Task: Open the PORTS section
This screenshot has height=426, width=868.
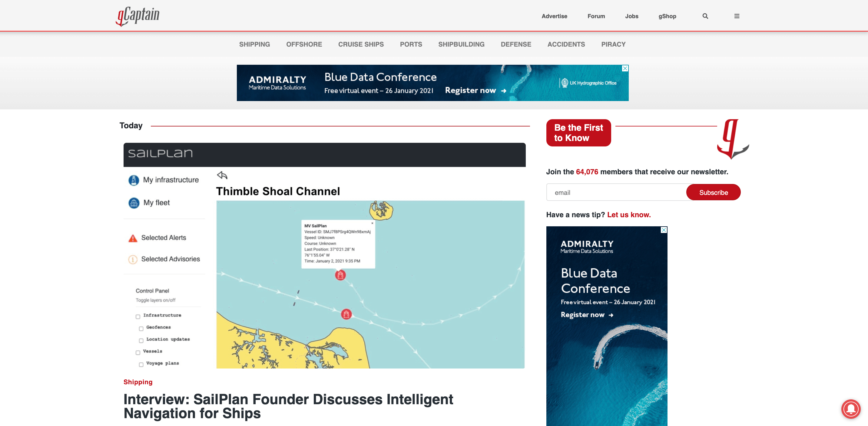Action: coord(411,44)
